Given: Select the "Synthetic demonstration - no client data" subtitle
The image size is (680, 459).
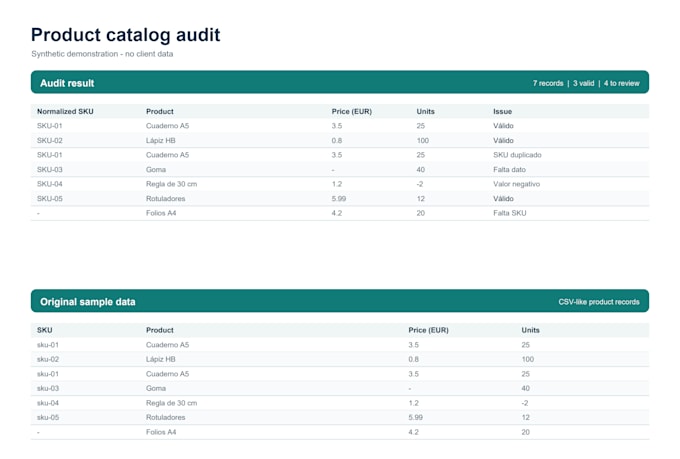Looking at the screenshot, I should coord(102,54).
